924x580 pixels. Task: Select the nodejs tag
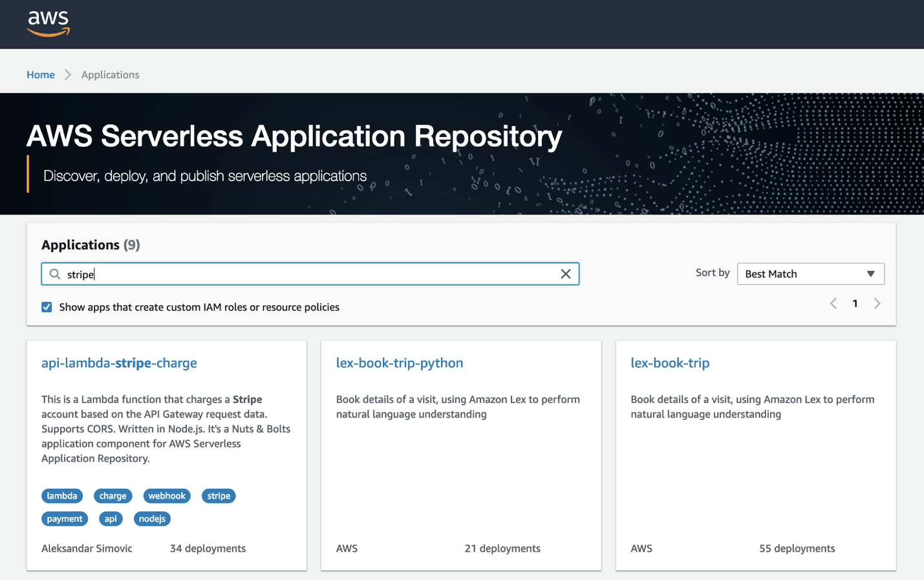[152, 519]
